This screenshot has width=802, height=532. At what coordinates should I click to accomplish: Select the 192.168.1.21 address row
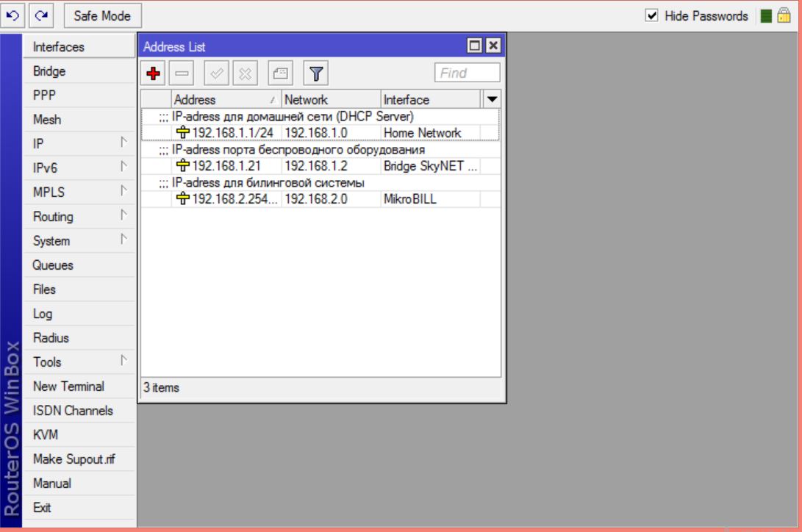321,166
